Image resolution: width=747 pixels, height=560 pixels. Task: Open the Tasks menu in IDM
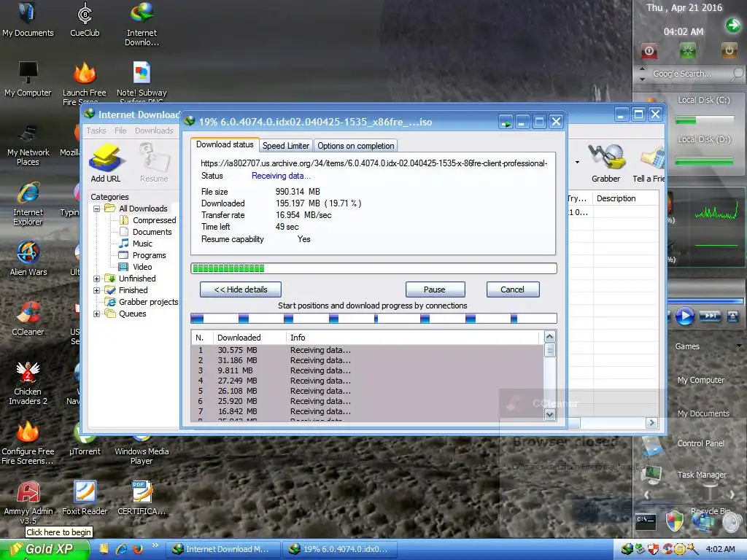click(96, 131)
